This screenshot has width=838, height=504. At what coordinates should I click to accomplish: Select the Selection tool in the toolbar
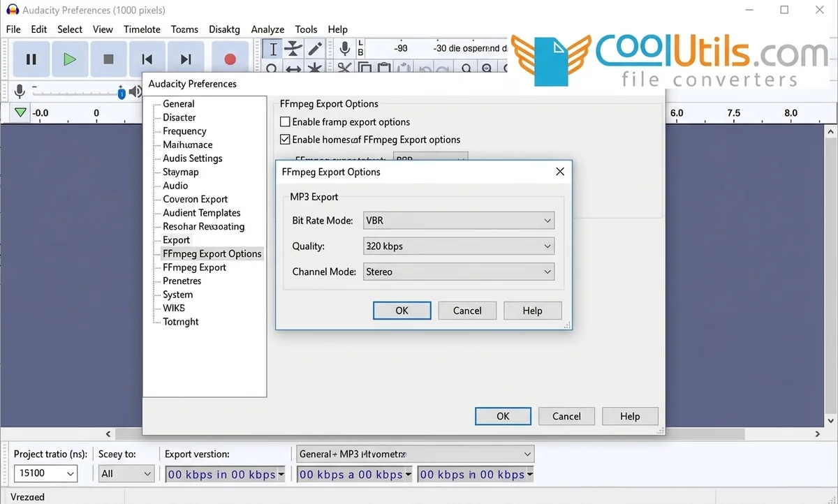point(274,47)
